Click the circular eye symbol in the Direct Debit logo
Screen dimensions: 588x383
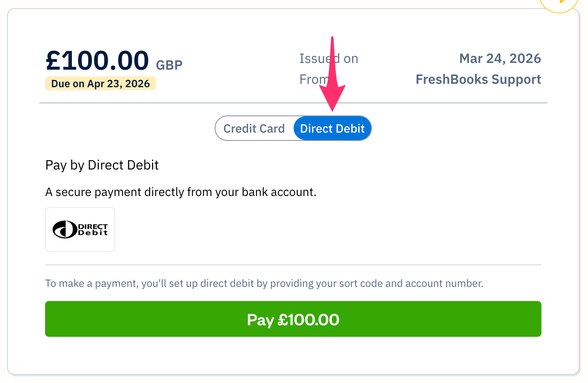coord(64,229)
